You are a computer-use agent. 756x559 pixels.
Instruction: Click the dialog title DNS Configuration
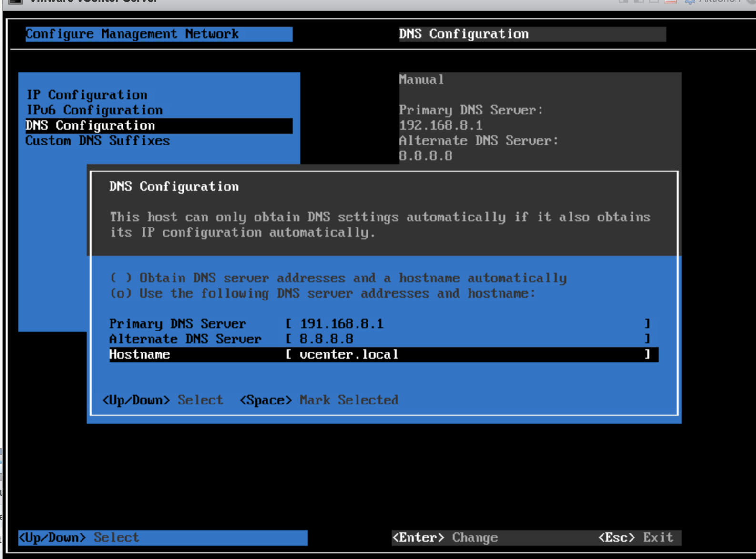click(x=174, y=186)
